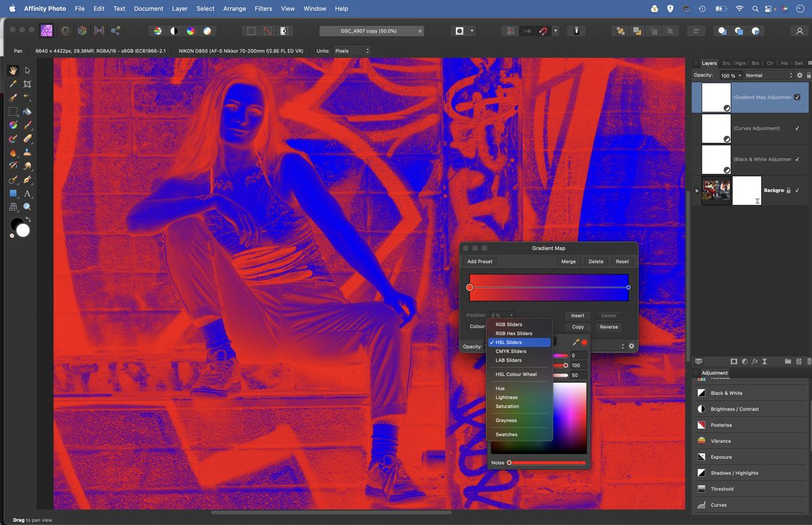Select the Text tool

[x=28, y=193]
